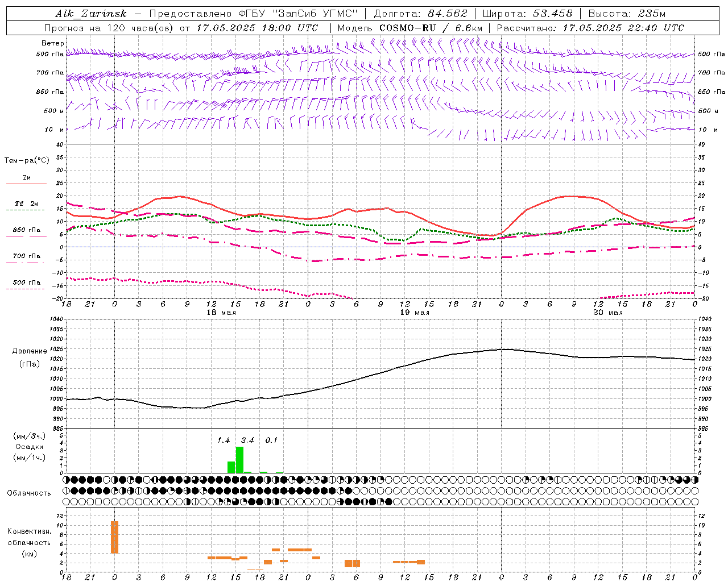
Task: Click the 3.4 precipitation value label
Action: [247, 440]
